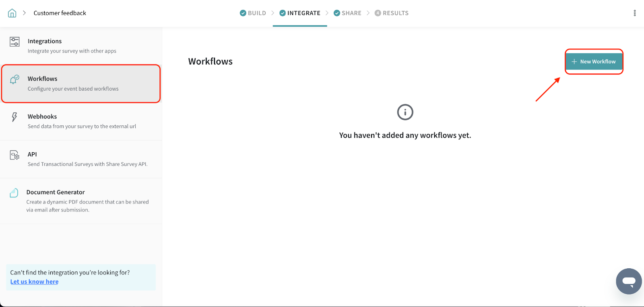Click the Document Generator page icon
Screen dimensions: 644x307
pos(14,193)
